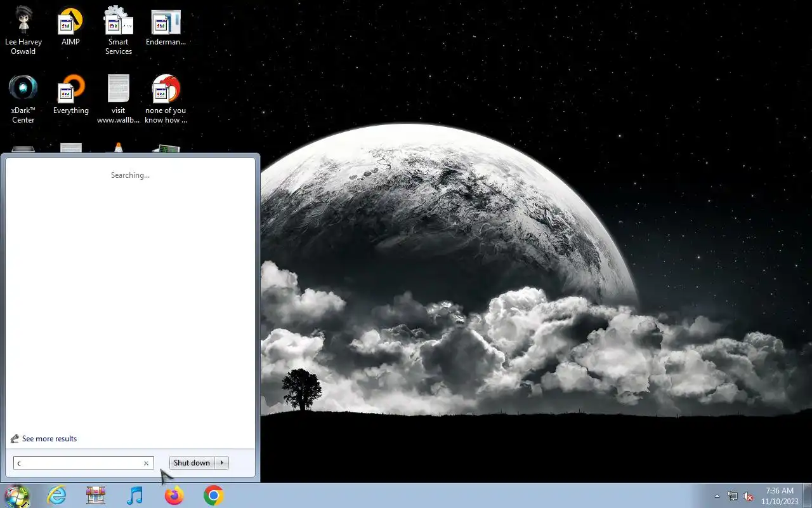The height and width of the screenshot is (508, 812).
Task: Select the AIMP desktop shortcut
Action: click(70, 27)
